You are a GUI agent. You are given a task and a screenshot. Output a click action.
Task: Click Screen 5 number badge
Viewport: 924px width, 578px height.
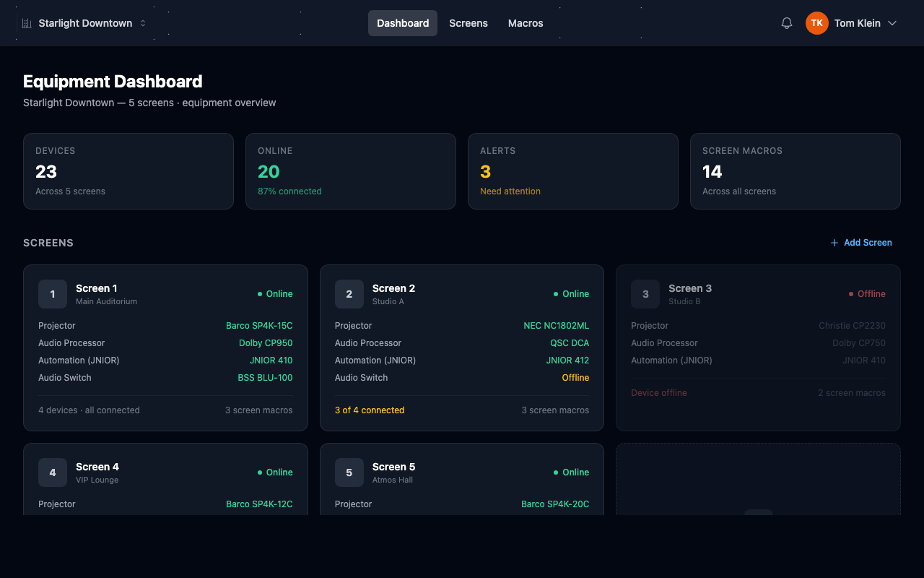pos(349,473)
